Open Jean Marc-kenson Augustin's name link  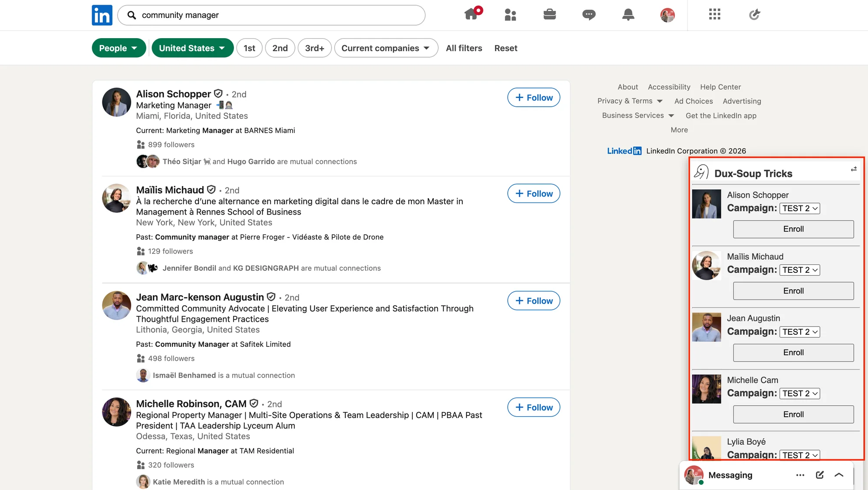tap(200, 297)
